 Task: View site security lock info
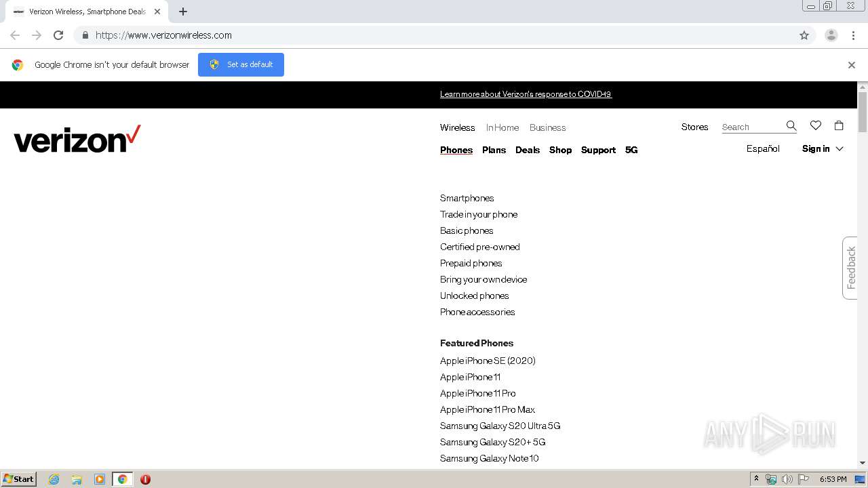85,35
